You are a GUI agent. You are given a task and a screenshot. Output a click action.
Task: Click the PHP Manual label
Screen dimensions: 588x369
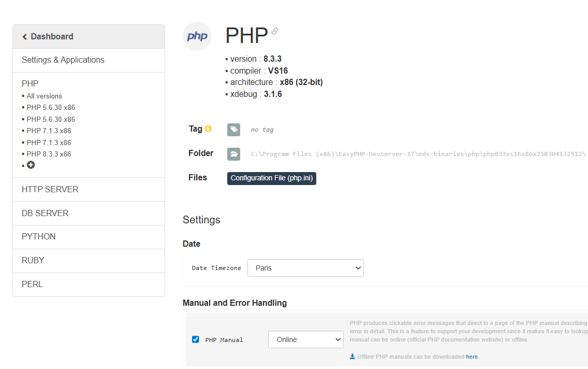tap(224, 340)
